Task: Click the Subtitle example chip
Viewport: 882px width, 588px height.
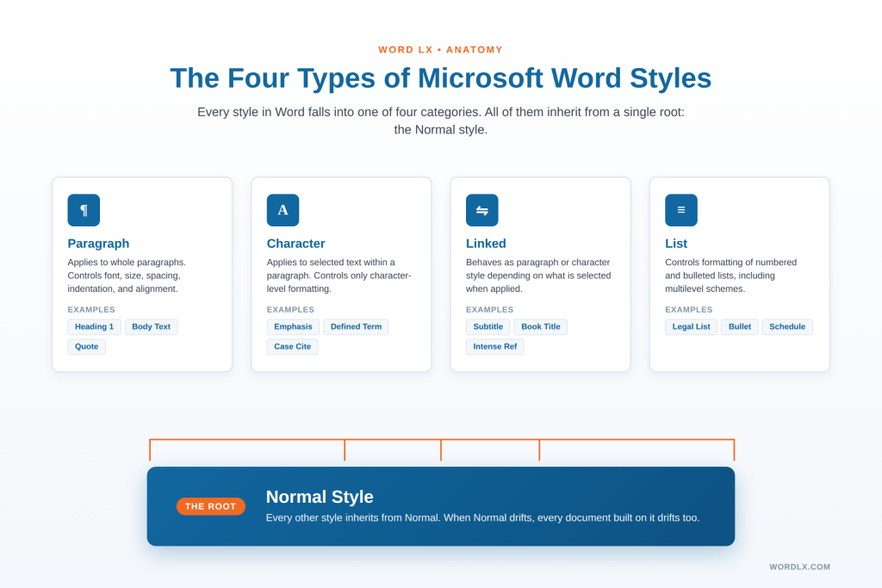Action: (x=488, y=326)
